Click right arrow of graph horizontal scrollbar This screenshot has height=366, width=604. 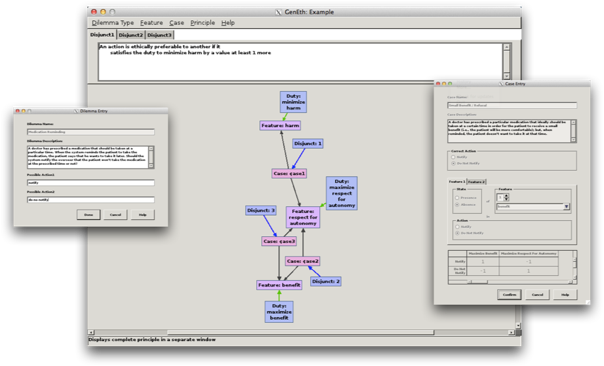point(512,332)
